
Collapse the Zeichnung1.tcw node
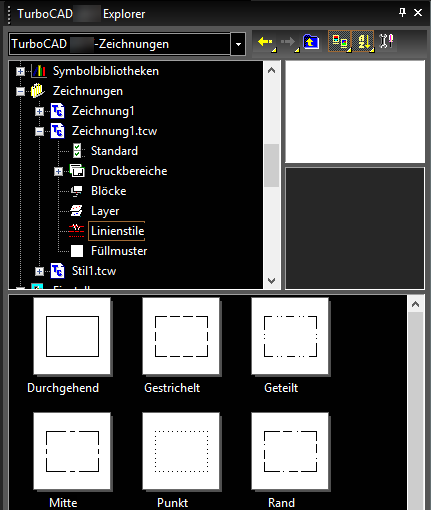[40, 131]
